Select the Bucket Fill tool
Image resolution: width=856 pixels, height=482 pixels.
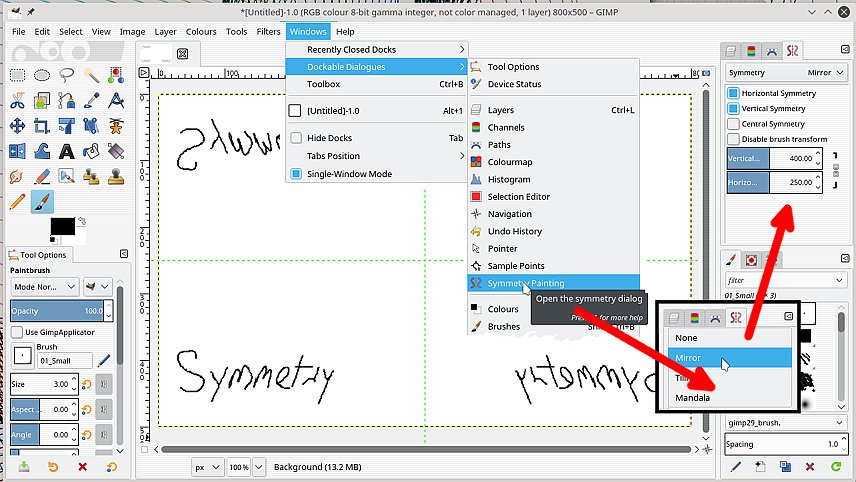point(91,151)
